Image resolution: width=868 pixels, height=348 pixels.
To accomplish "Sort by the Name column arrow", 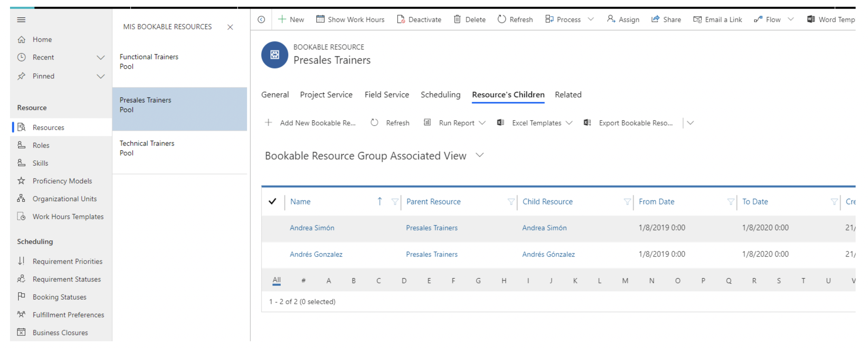I will (x=380, y=202).
